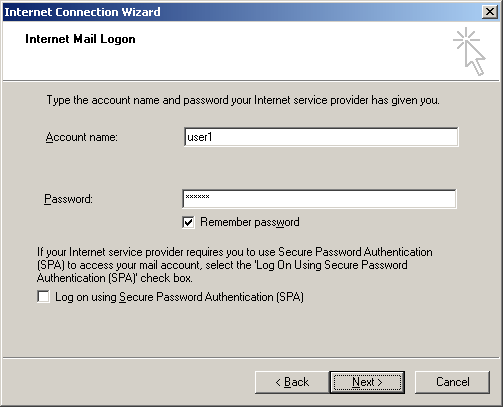Viewport: 503px width, 407px height.
Task: Focus the Password text field
Action: [x=319, y=199]
